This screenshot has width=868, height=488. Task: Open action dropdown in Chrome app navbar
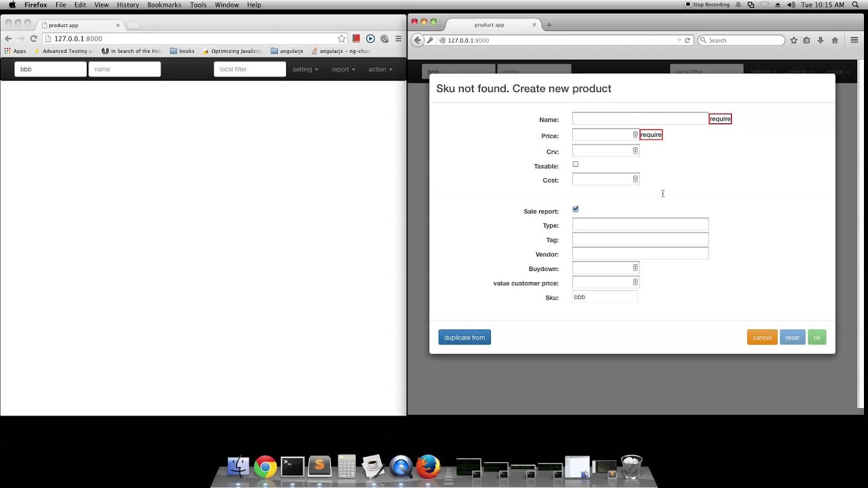click(380, 69)
